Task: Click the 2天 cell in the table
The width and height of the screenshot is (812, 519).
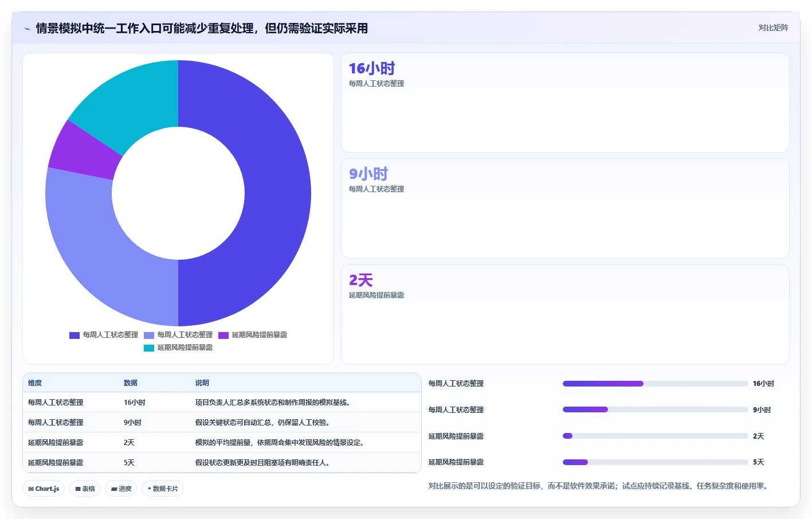Action: (x=129, y=443)
